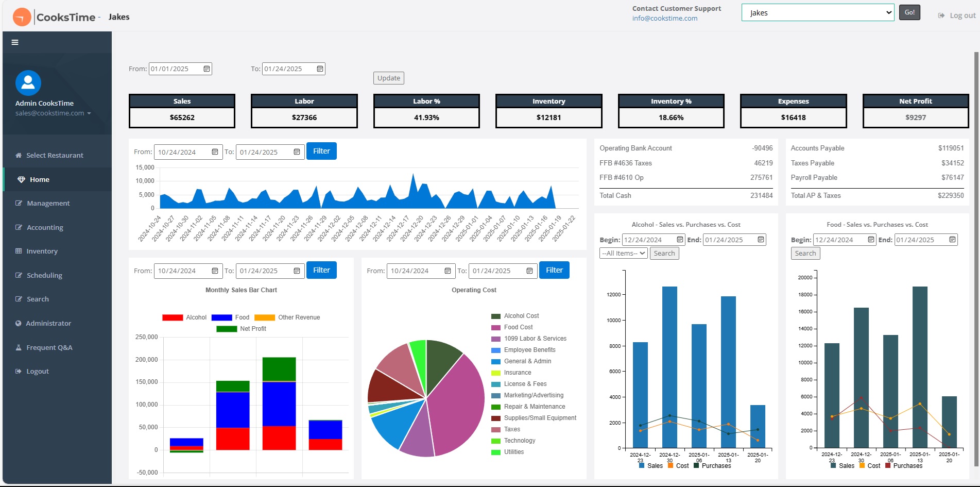Screen dimensions: 980x487
Task: Open calendar icon in Alcohol Begin date
Action: point(680,240)
